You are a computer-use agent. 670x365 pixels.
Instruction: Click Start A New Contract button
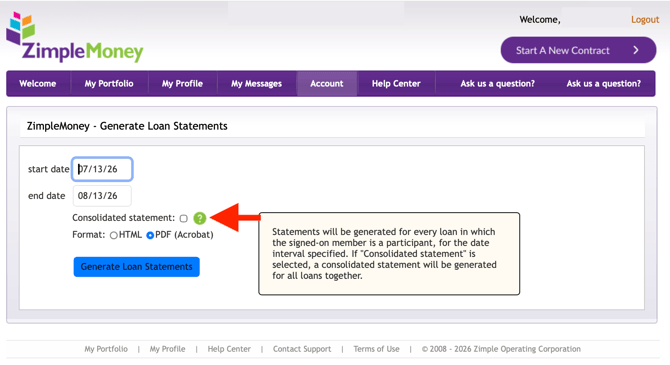[x=578, y=50]
